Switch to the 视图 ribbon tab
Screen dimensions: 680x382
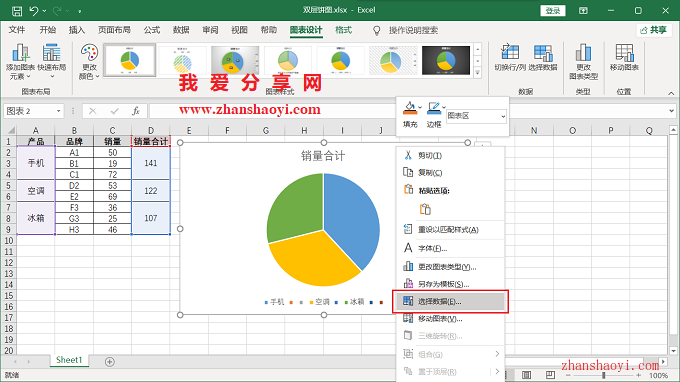click(x=239, y=30)
